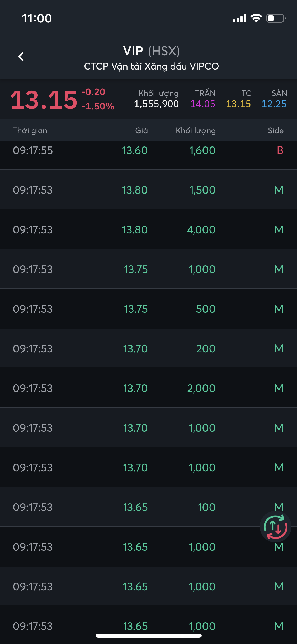Select the Giá column header

pyautogui.click(x=141, y=131)
